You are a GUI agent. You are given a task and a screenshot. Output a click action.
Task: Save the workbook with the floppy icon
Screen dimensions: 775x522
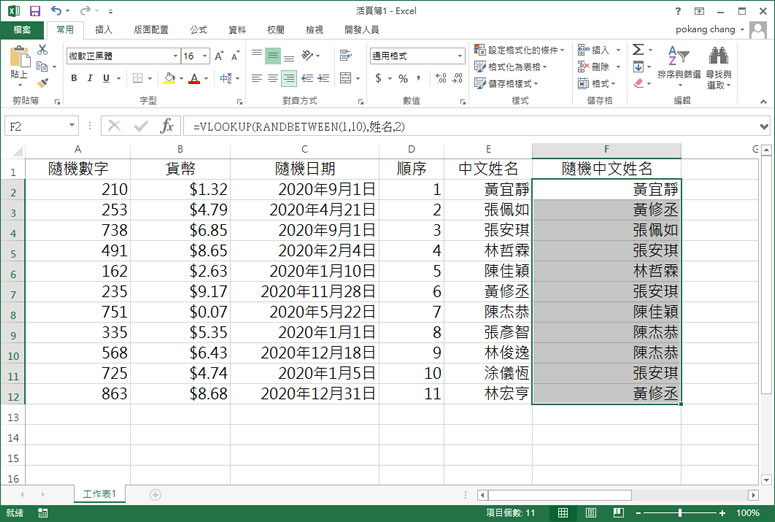click(35, 10)
